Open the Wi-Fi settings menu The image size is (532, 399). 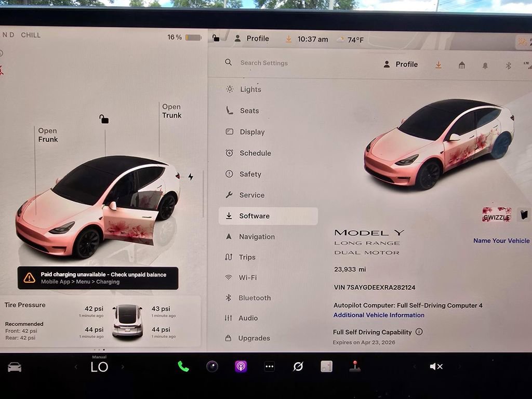241,277
